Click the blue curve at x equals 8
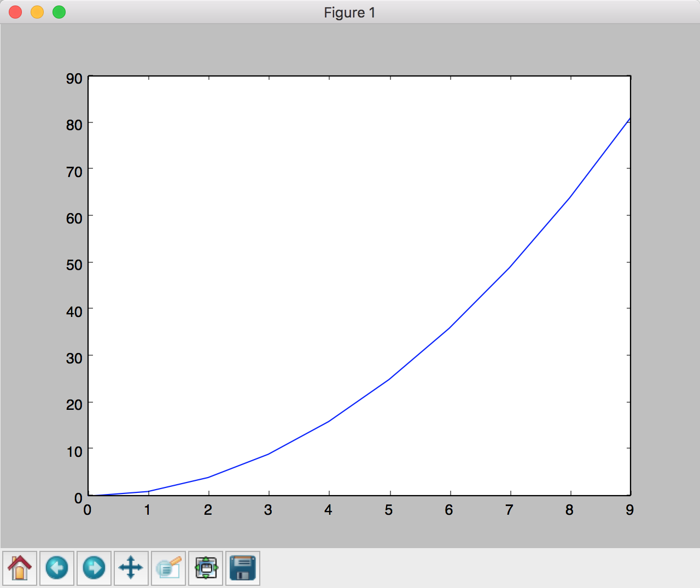Image resolution: width=700 pixels, height=588 pixels. (570, 197)
